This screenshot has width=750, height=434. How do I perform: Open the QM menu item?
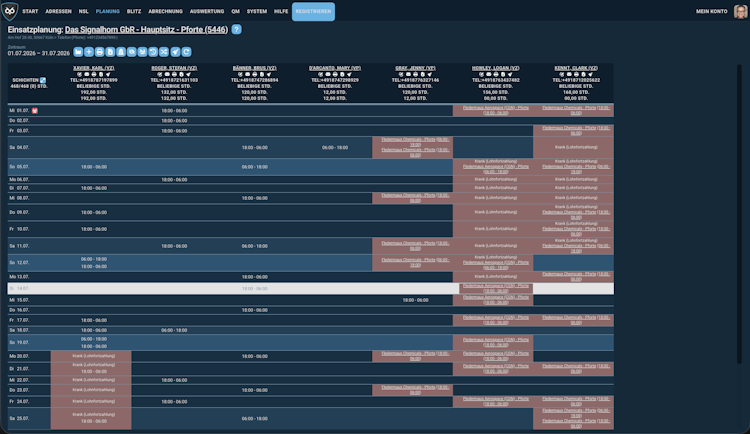(235, 11)
